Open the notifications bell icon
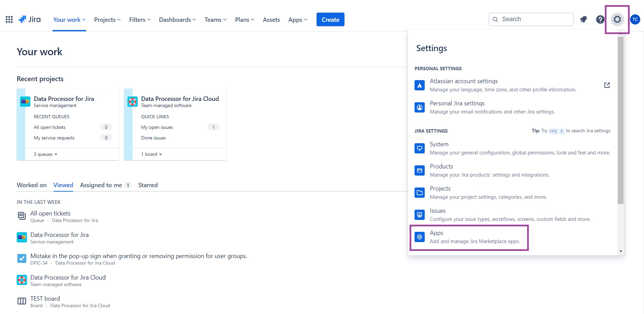The height and width of the screenshot is (314, 644). (x=583, y=19)
